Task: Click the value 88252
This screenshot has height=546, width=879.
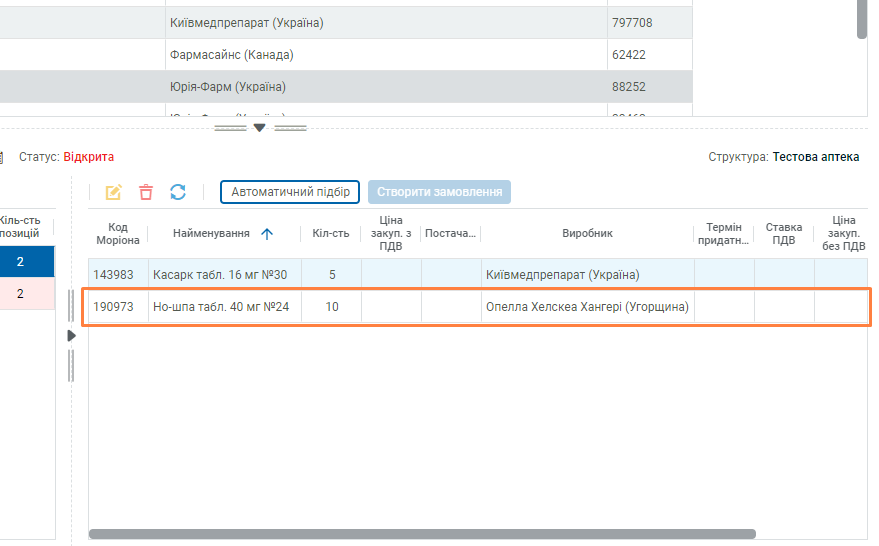Action: [628, 86]
